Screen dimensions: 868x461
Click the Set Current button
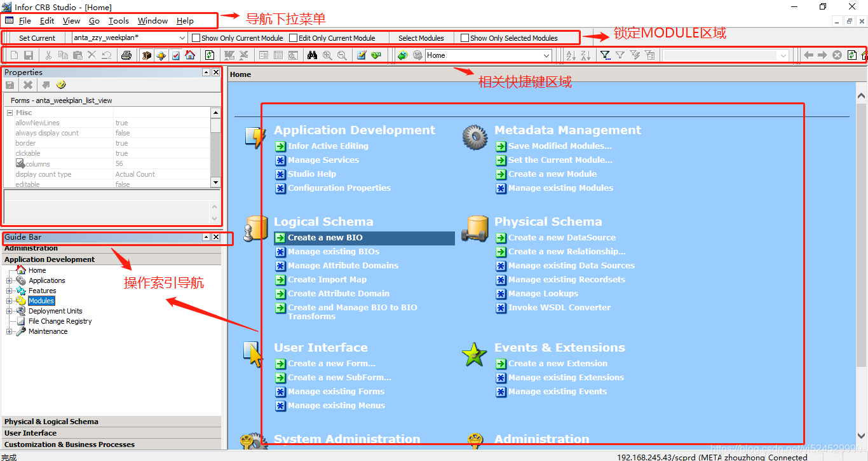[x=37, y=38]
